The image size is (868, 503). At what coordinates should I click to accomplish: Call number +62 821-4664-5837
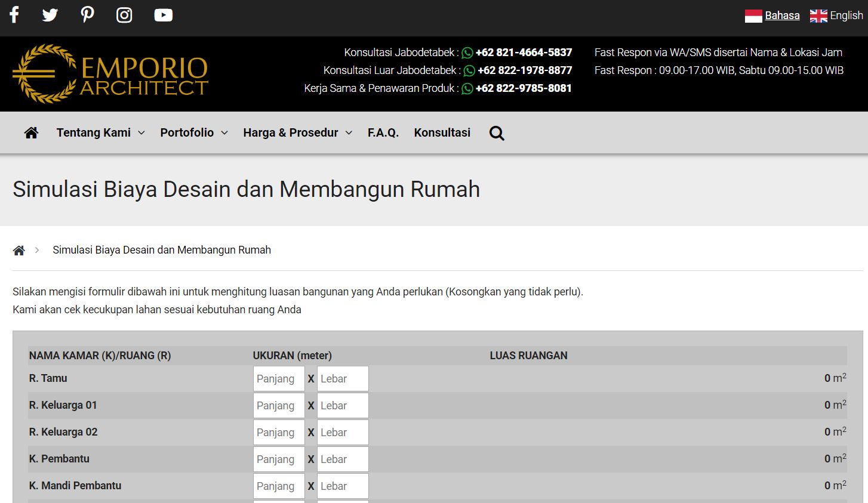(x=524, y=53)
